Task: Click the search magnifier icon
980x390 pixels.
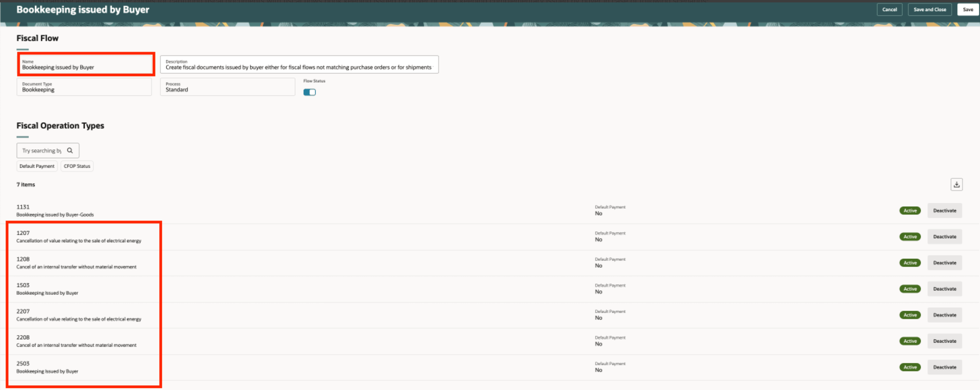Action: [70, 150]
